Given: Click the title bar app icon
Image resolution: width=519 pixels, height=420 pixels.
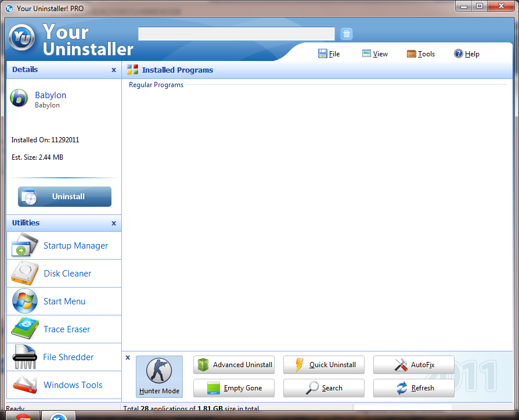Looking at the screenshot, I should coord(9,9).
